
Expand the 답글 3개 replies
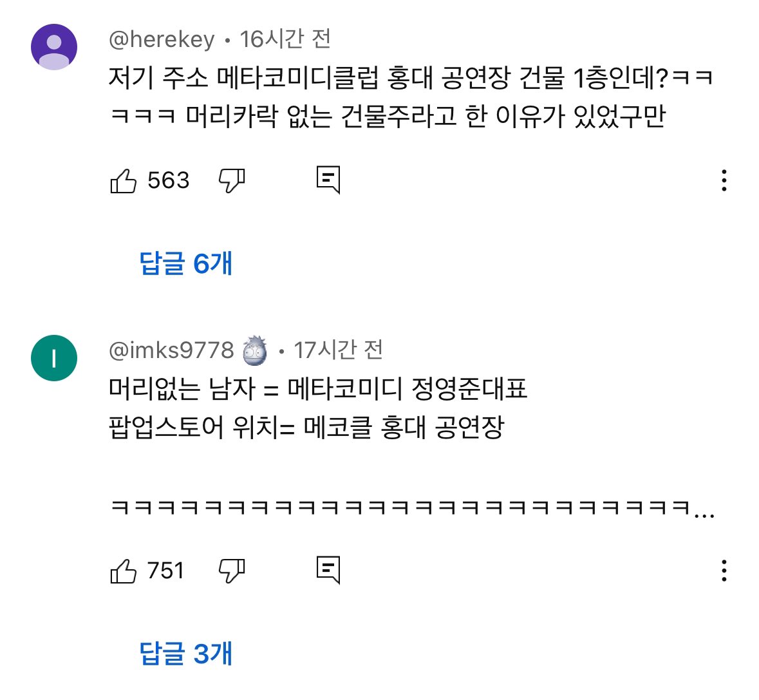click(185, 654)
